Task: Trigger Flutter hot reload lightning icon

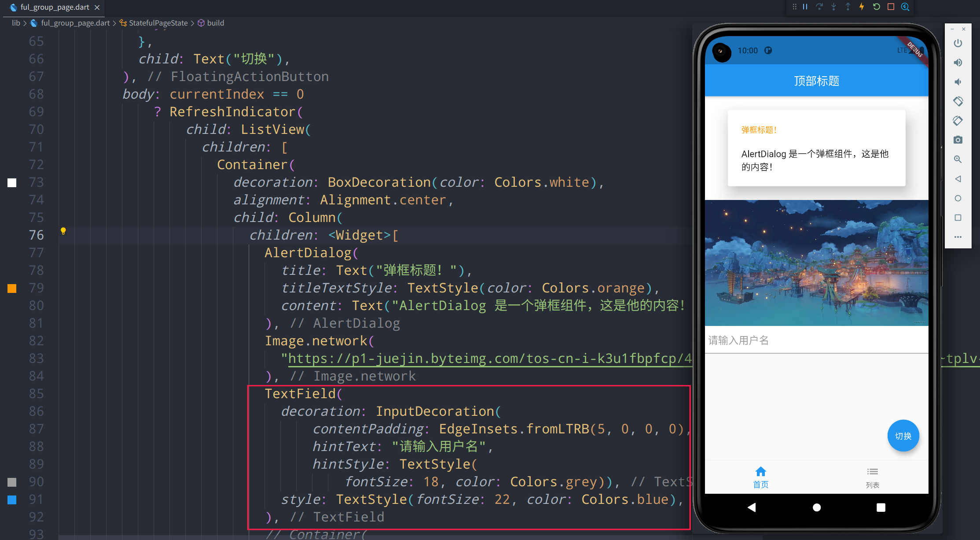Action: (862, 7)
